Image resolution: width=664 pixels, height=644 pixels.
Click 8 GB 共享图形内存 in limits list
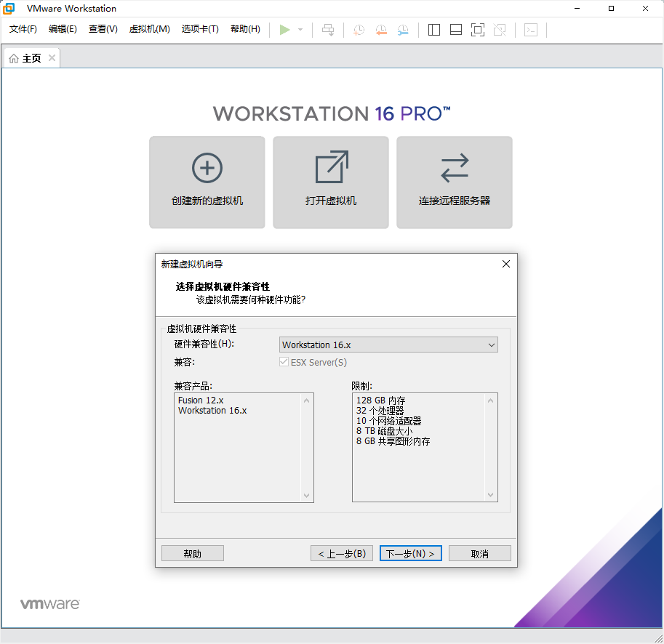click(x=393, y=441)
